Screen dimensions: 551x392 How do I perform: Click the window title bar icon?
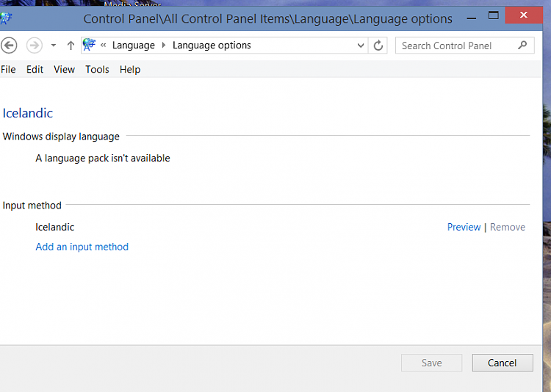point(6,18)
